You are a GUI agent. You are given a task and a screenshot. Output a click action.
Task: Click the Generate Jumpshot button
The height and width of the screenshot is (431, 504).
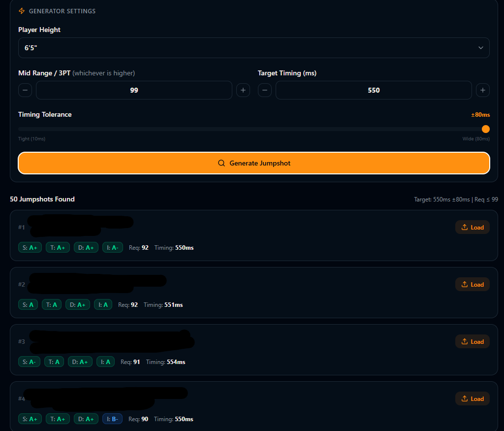(x=253, y=163)
